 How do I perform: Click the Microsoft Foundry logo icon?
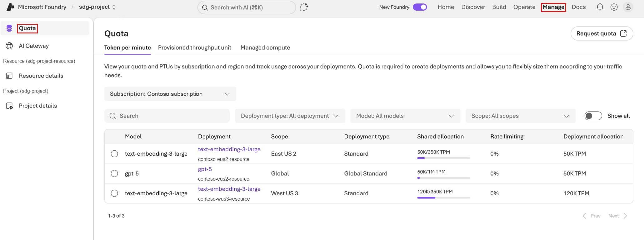click(10, 7)
